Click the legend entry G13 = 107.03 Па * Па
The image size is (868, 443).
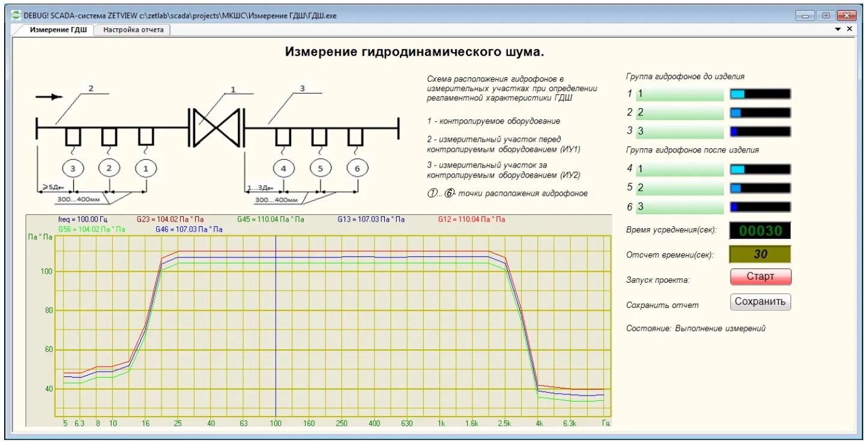click(370, 220)
